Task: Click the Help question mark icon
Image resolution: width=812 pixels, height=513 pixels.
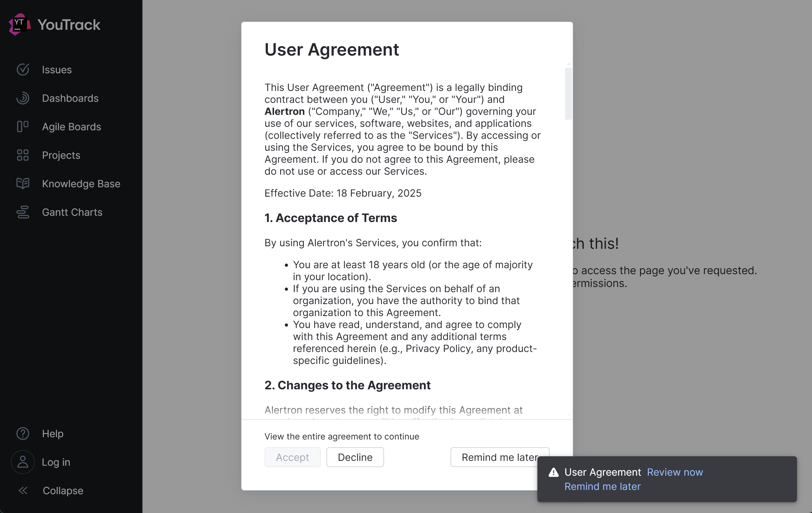Action: [22, 433]
